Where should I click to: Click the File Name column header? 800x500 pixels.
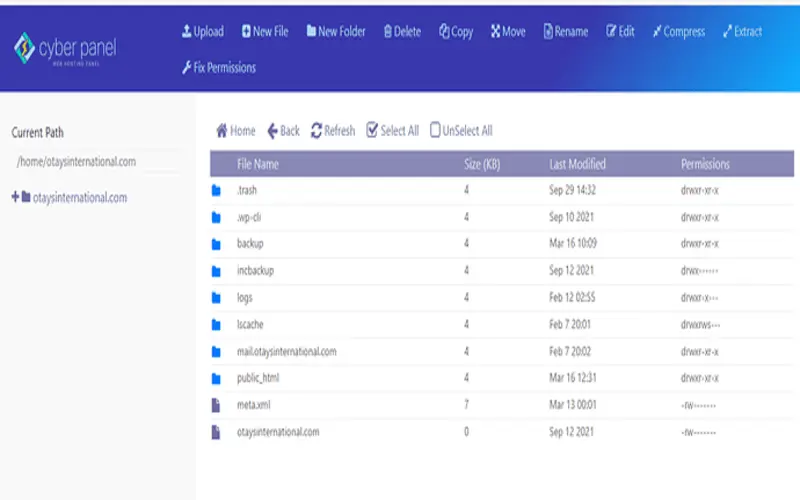(x=258, y=164)
